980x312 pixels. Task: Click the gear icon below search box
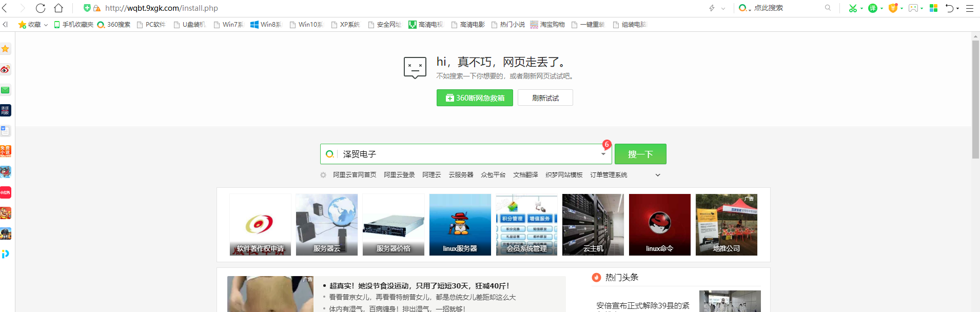tap(323, 175)
